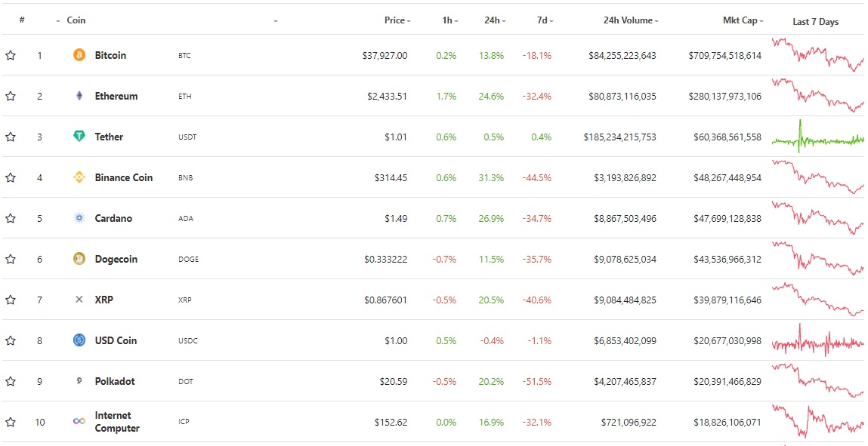Image resolution: width=868 pixels, height=446 pixels.
Task: Click the Polkadot logo icon
Action: pos(79,381)
